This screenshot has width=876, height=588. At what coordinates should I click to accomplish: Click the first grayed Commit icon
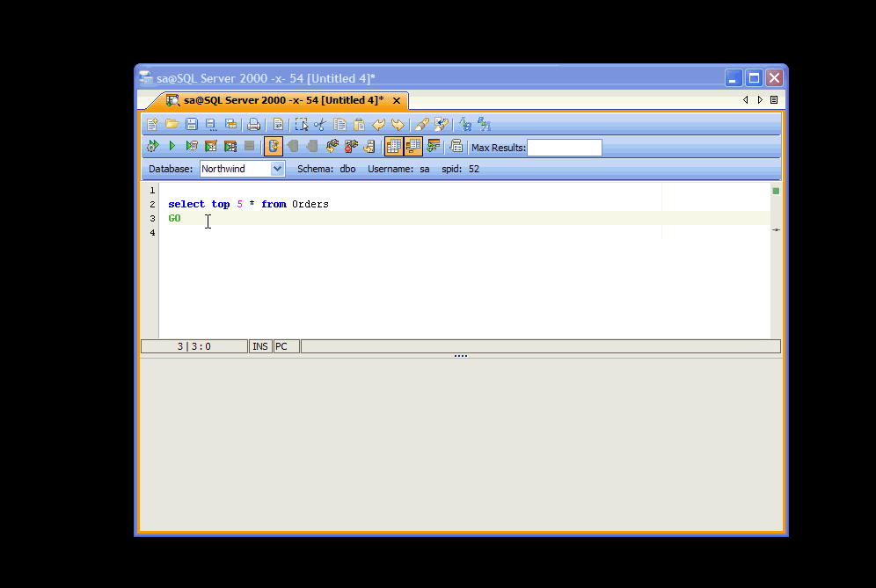(x=293, y=146)
